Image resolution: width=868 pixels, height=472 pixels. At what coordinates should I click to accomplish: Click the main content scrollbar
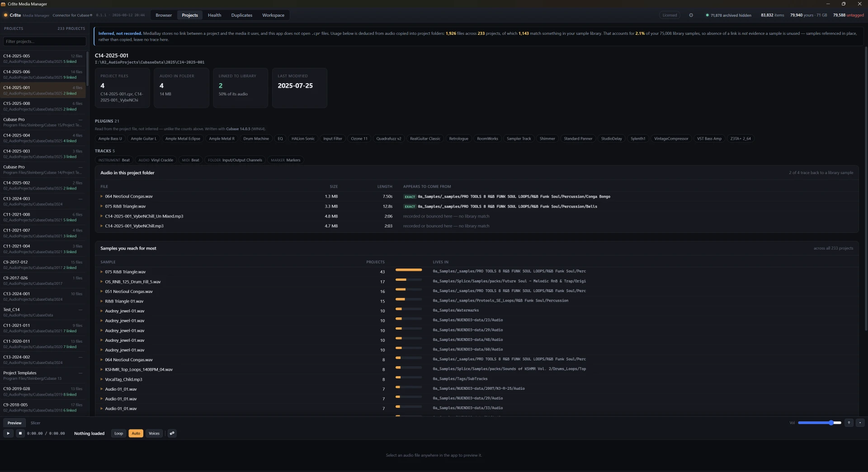tap(866, 188)
